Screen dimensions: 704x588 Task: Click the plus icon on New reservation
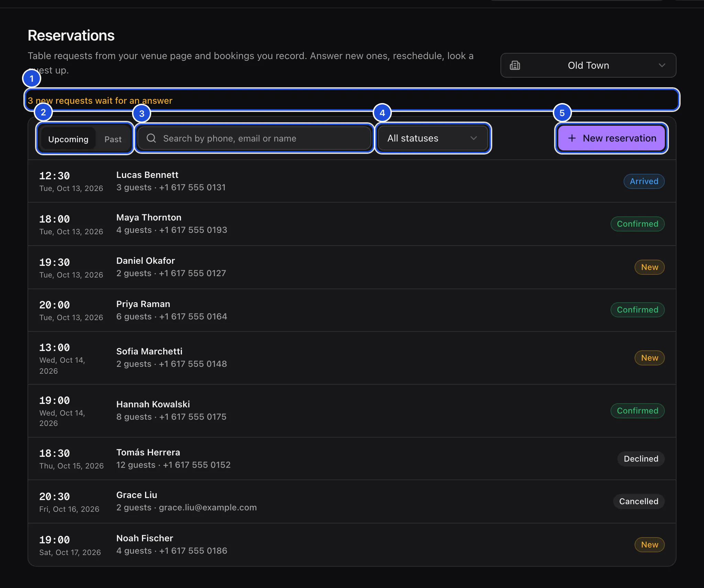point(572,138)
